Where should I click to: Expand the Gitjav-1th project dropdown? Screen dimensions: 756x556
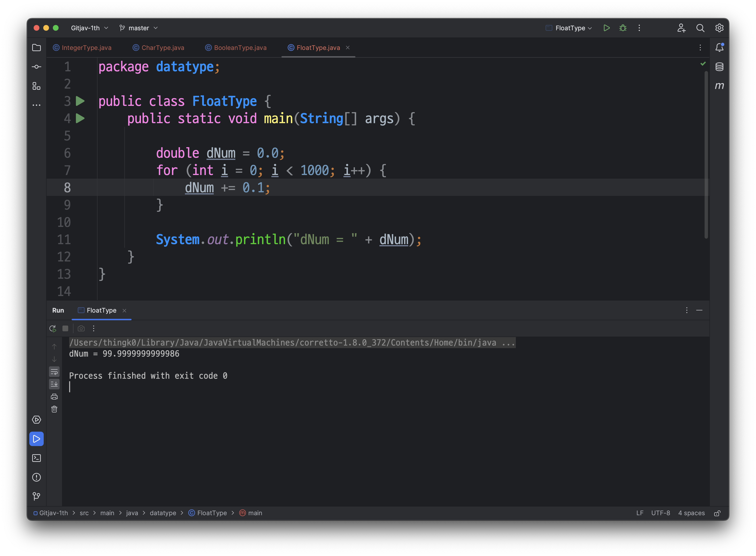pyautogui.click(x=89, y=28)
